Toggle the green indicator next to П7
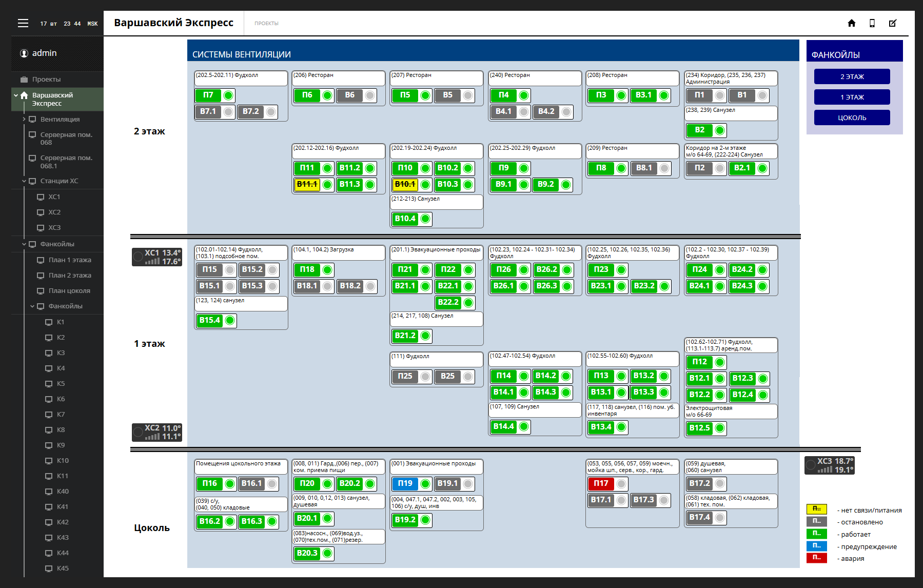 [x=228, y=95]
